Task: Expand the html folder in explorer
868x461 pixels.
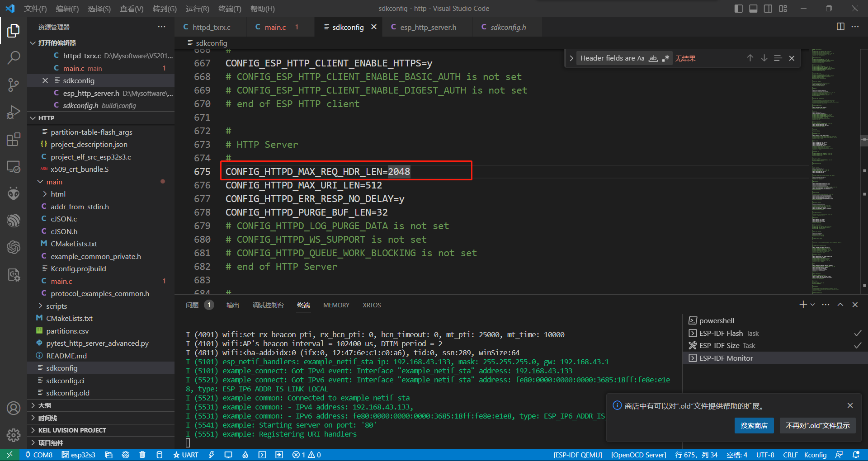Action: (58, 194)
